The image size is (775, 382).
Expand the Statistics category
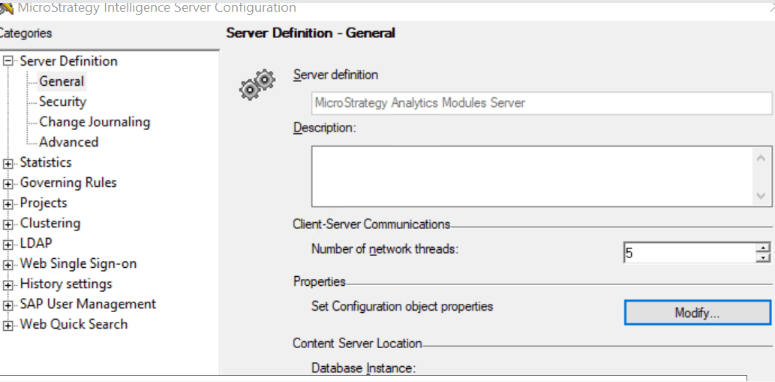click(8, 164)
